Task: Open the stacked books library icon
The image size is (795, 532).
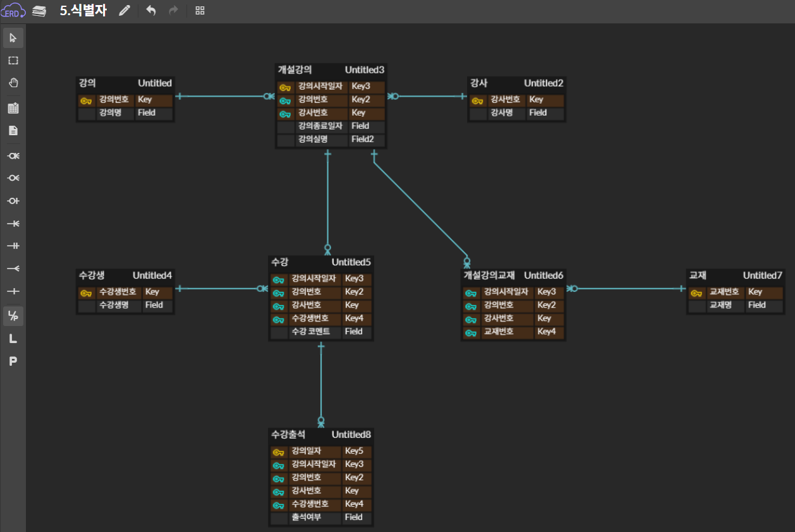Action: (39, 11)
